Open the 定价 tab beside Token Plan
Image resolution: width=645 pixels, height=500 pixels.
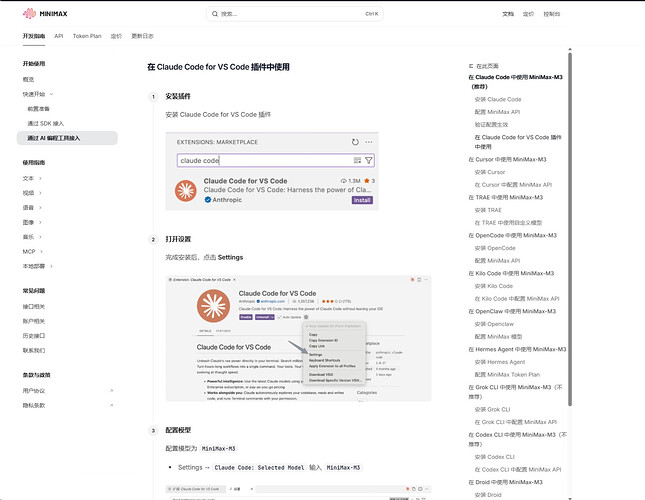point(116,36)
